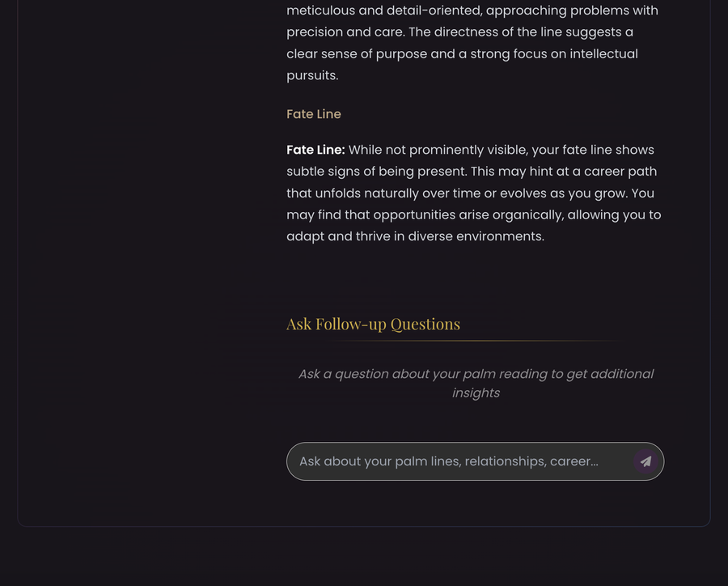Click the 'Ask Follow-up Questions' heading

click(373, 324)
